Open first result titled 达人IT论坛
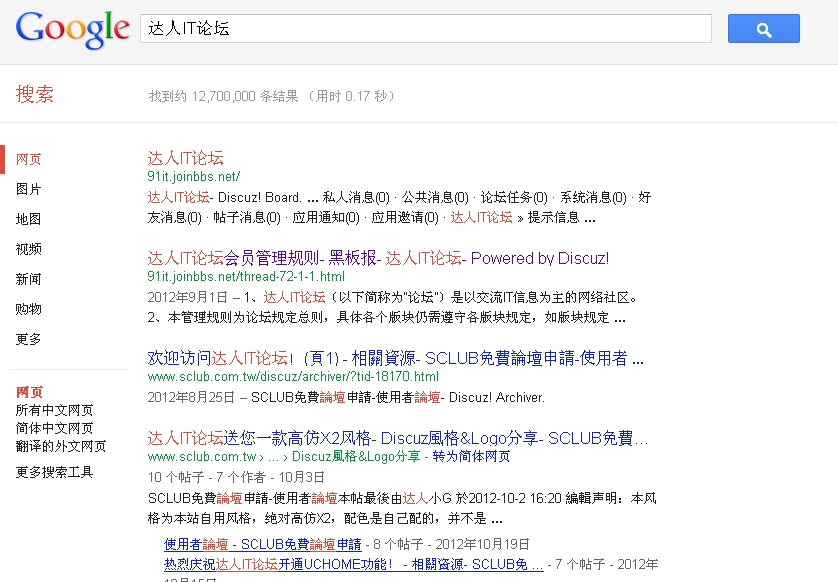Screen dimensions: 838x582 pos(185,158)
